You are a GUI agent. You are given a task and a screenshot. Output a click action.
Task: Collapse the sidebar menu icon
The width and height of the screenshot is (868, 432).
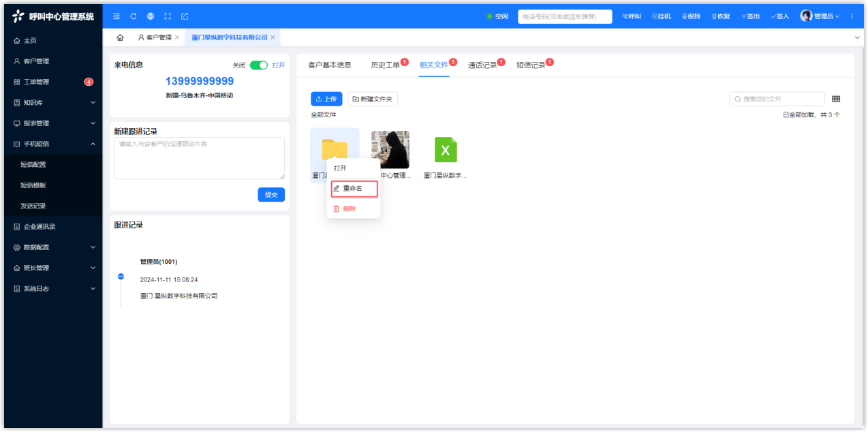pos(117,16)
